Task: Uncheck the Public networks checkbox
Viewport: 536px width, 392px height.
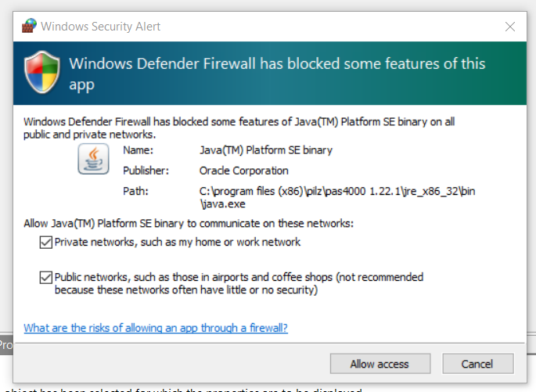Action: tap(46, 278)
